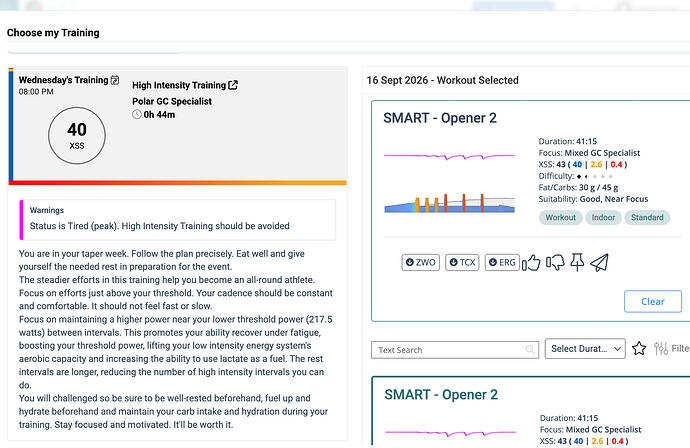Open the SMART - Opener 2 result in the list
This screenshot has height=448, width=690.
(x=441, y=395)
